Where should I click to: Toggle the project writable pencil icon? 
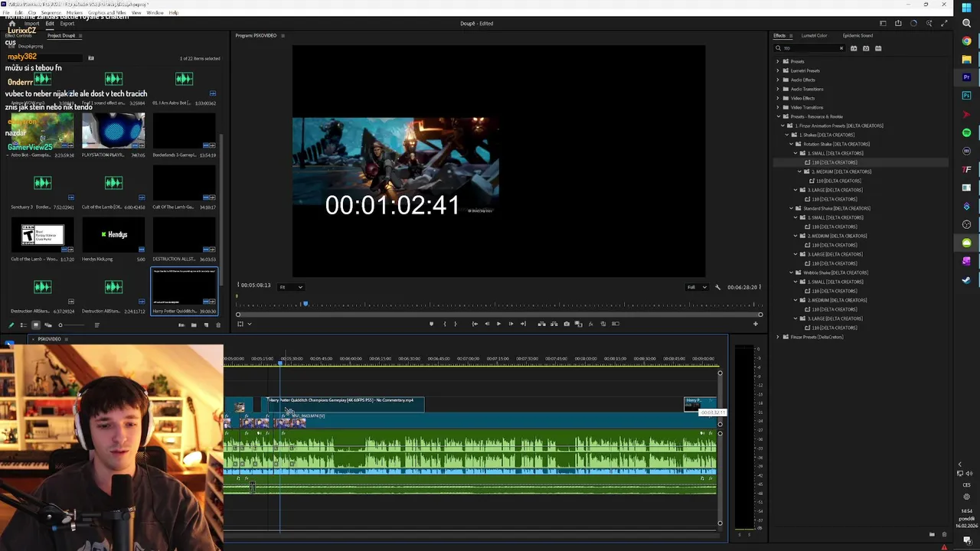click(11, 325)
